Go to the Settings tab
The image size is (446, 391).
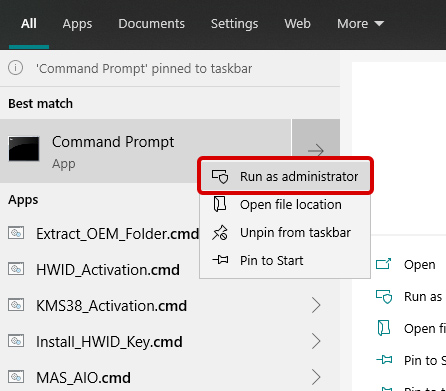[x=234, y=24]
